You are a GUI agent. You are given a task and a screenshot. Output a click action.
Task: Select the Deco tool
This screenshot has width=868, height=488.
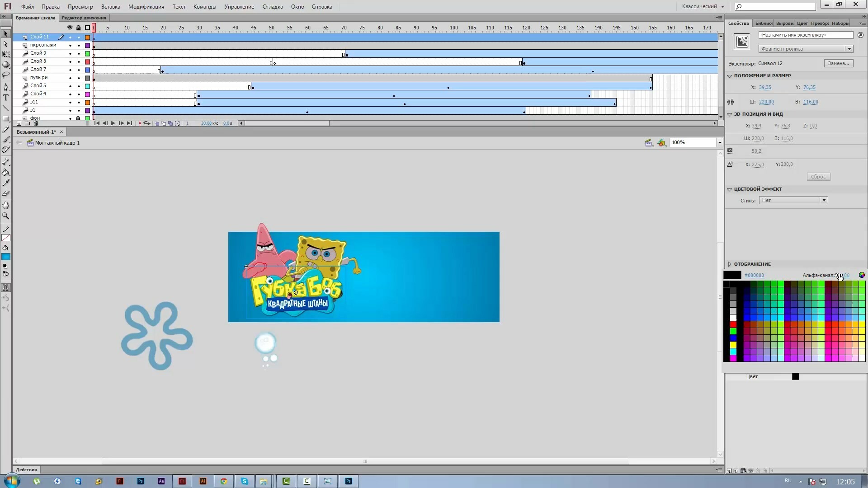pyautogui.click(x=6, y=150)
